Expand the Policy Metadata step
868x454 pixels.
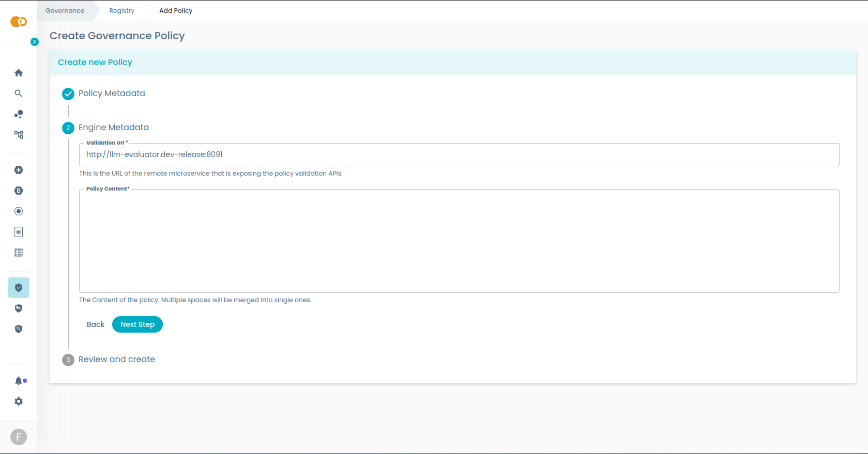tap(111, 93)
